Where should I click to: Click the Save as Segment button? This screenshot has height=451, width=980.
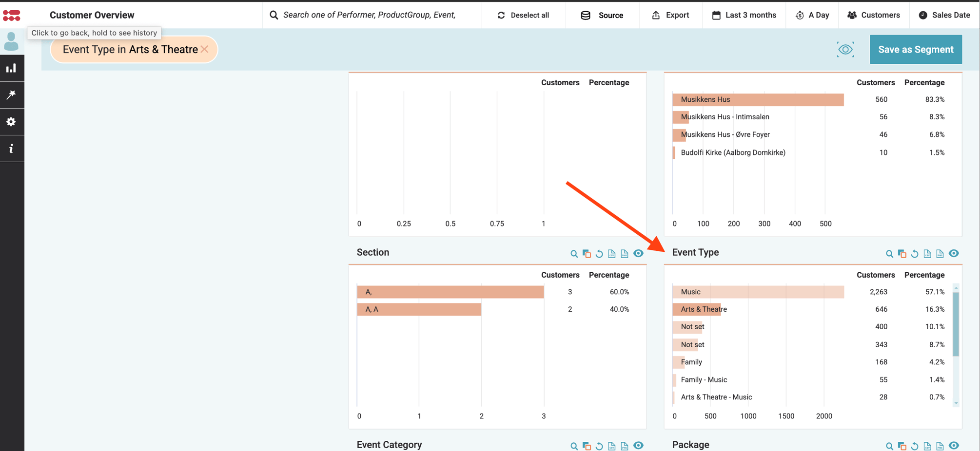[x=916, y=49]
